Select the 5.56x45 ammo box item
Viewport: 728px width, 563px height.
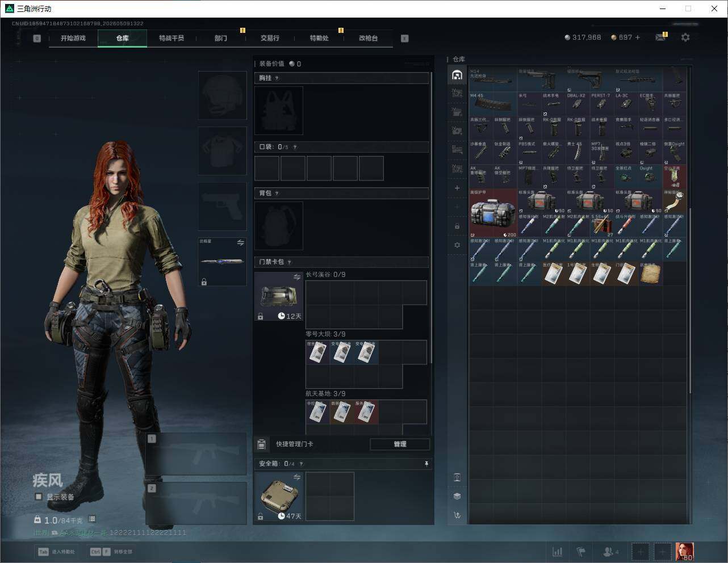point(602,225)
